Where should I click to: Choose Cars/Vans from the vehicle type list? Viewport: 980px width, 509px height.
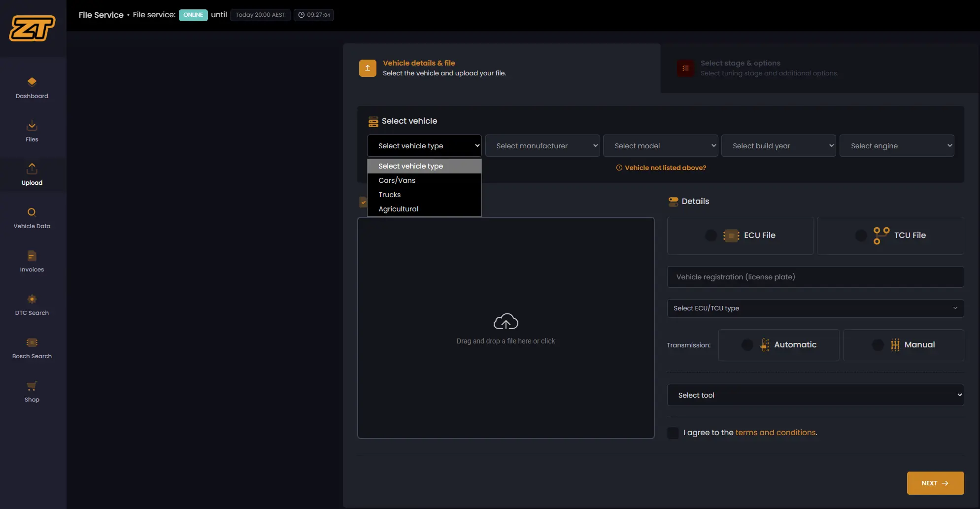tap(424, 180)
